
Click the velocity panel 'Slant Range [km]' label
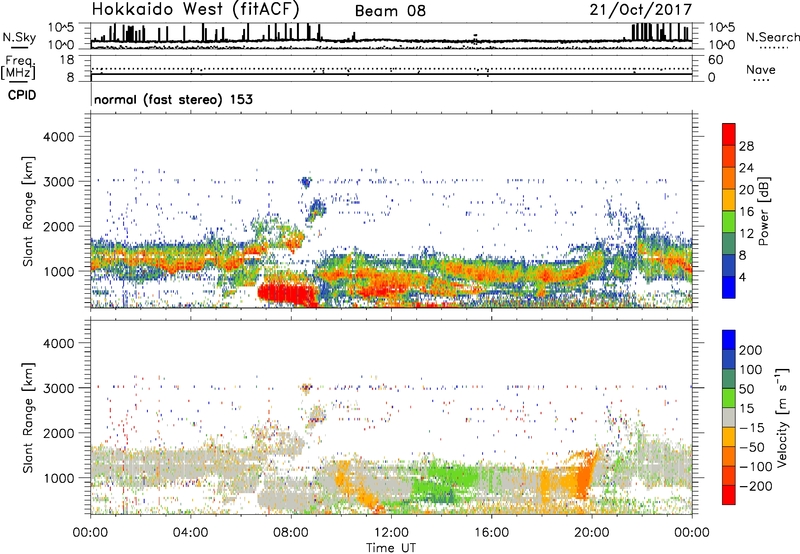28,418
